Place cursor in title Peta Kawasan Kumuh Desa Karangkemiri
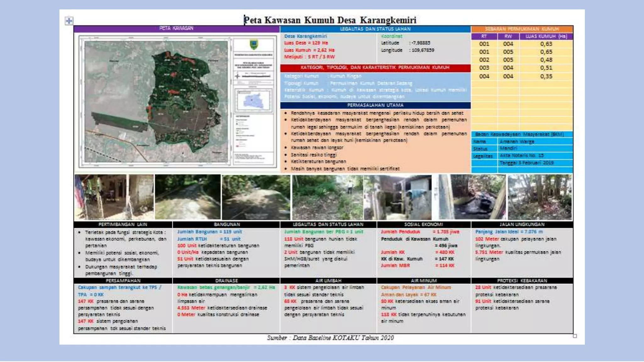644x362 pixels. pyautogui.click(x=330, y=20)
